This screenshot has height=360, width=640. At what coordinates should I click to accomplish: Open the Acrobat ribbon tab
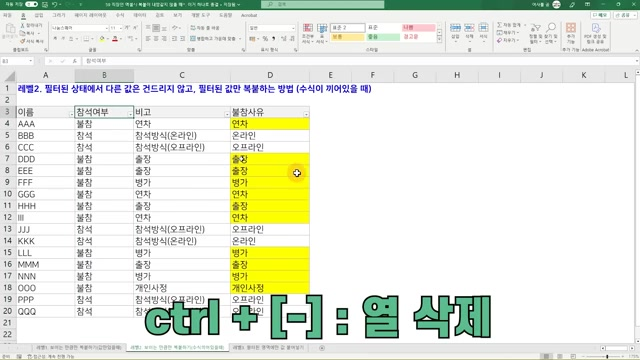click(x=249, y=15)
